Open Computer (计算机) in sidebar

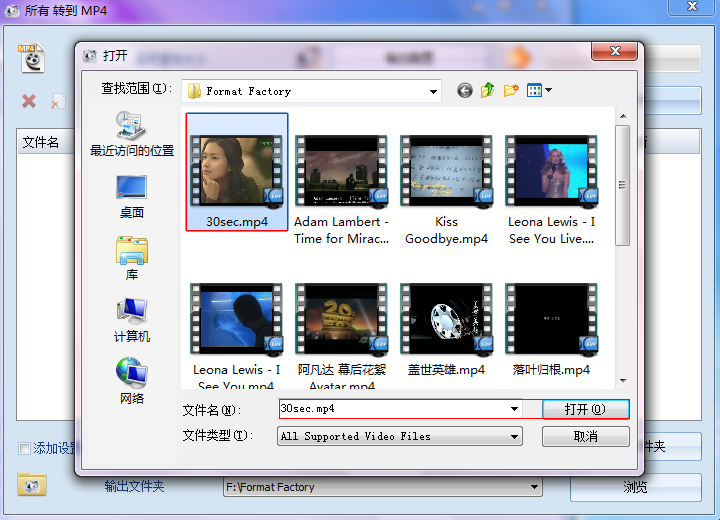click(x=132, y=320)
